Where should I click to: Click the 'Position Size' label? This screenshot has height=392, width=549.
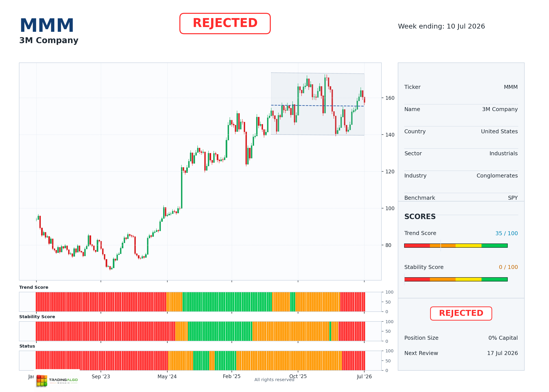coord(421,338)
